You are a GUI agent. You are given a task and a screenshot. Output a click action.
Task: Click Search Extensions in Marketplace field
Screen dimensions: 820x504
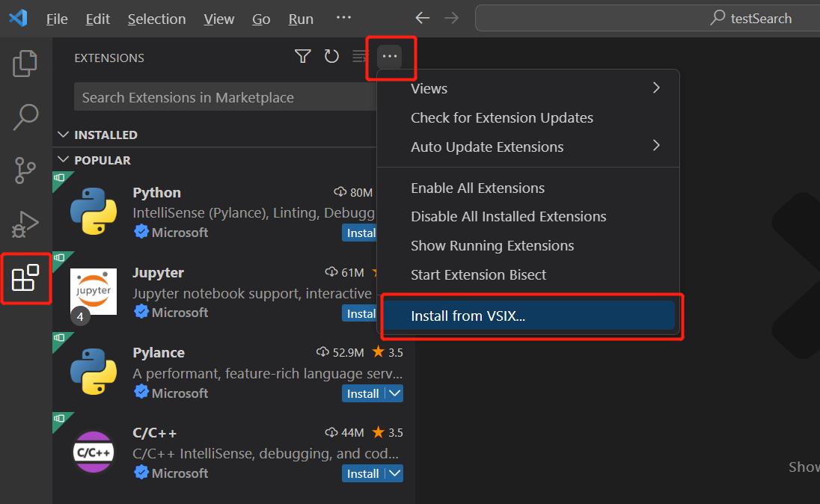tap(225, 96)
